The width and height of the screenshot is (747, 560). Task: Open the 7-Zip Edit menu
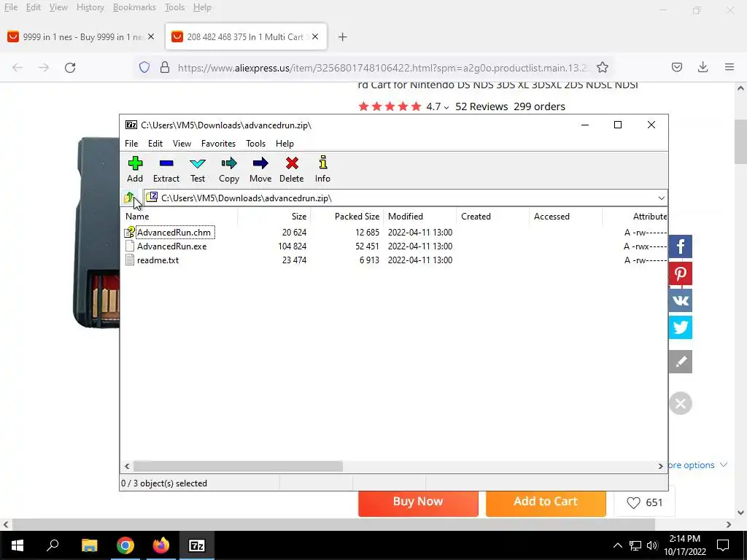(155, 144)
